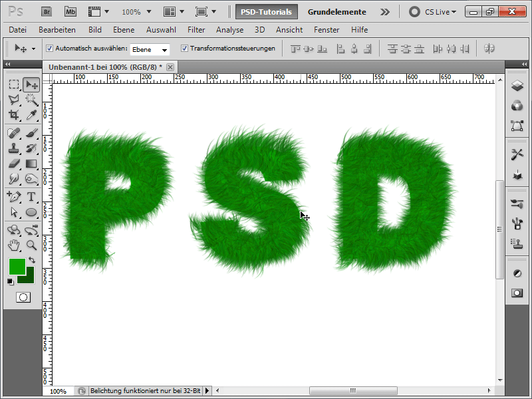Click the 100% zoom field in status bar
532x399 pixels.
(59, 391)
